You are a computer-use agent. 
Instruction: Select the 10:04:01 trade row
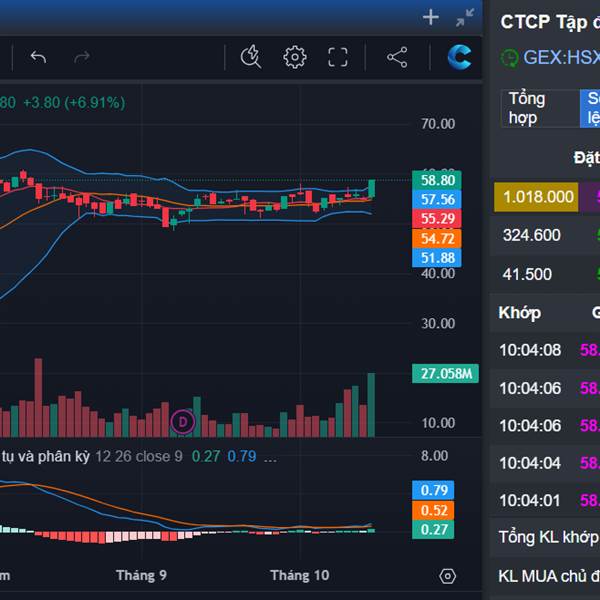(545, 500)
